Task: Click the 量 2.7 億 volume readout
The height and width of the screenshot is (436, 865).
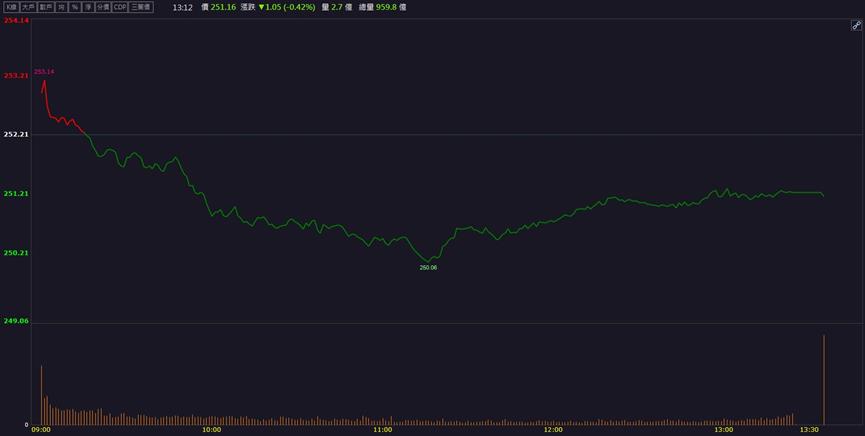Action: click(x=337, y=7)
